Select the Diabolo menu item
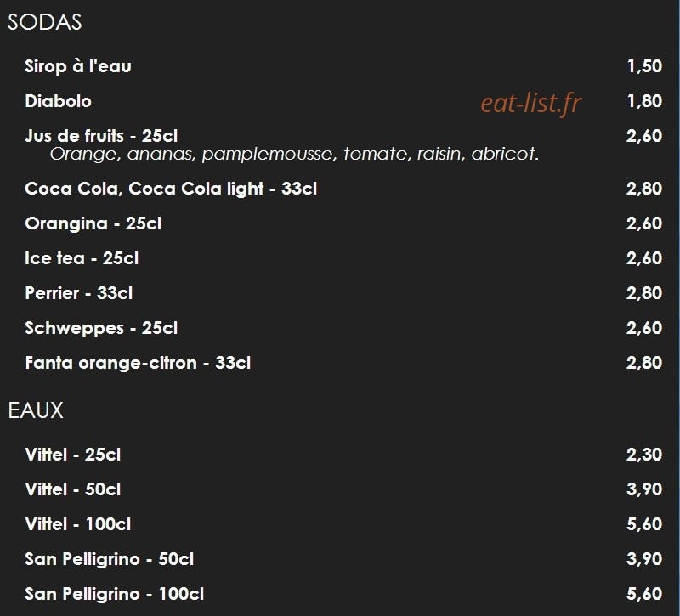The image size is (680, 616). [58, 101]
